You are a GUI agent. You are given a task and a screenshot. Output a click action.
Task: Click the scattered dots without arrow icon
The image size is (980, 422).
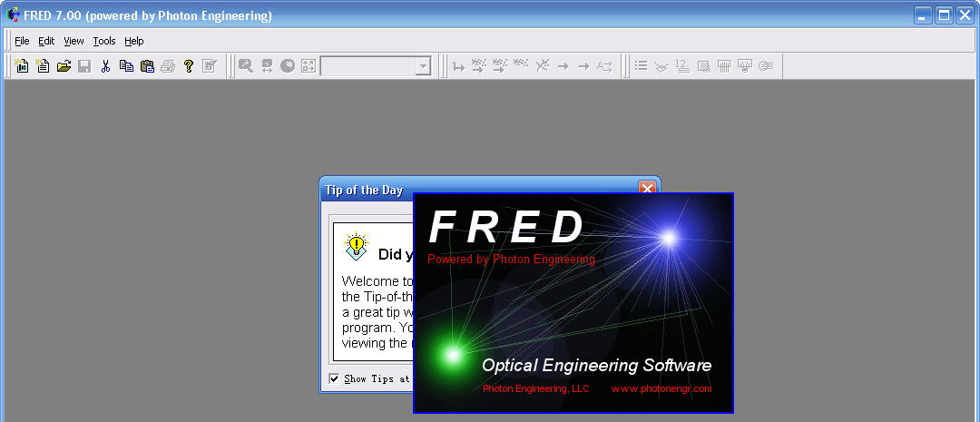click(521, 64)
